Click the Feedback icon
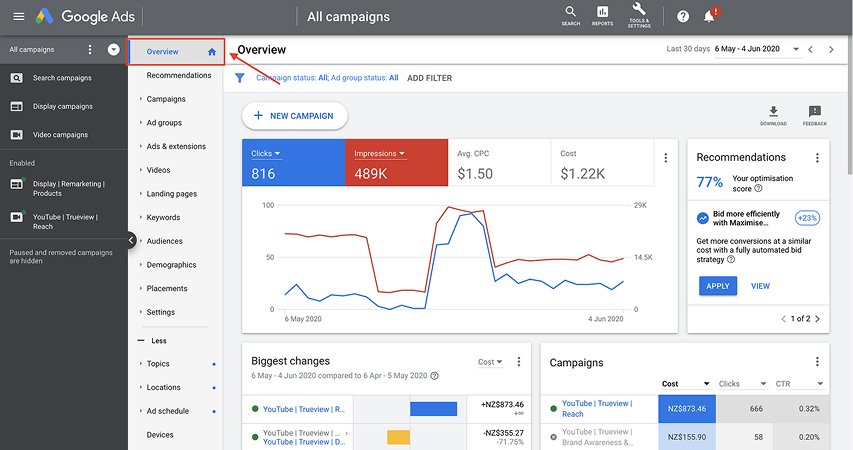The width and height of the screenshot is (853, 450). (x=814, y=112)
